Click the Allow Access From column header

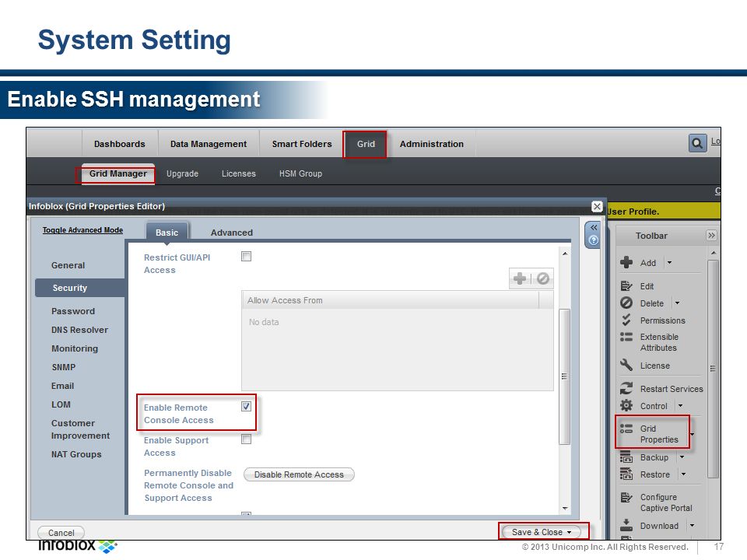pyautogui.click(x=390, y=300)
